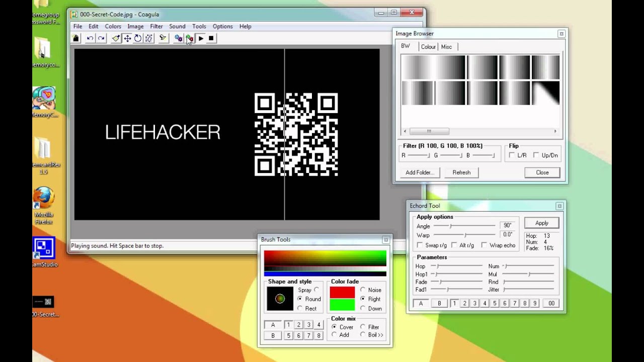Open the Image menu
This screenshot has height=362, width=644.
(x=135, y=26)
